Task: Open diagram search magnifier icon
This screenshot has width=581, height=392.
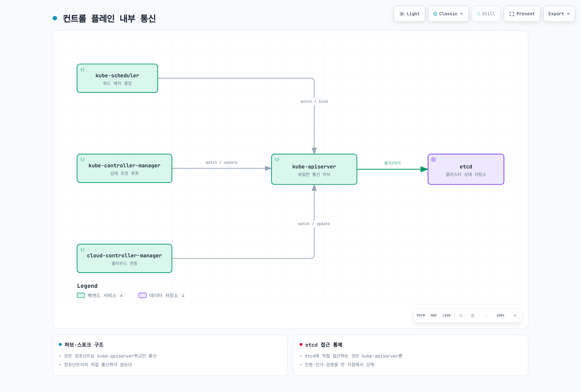Action: point(461,315)
